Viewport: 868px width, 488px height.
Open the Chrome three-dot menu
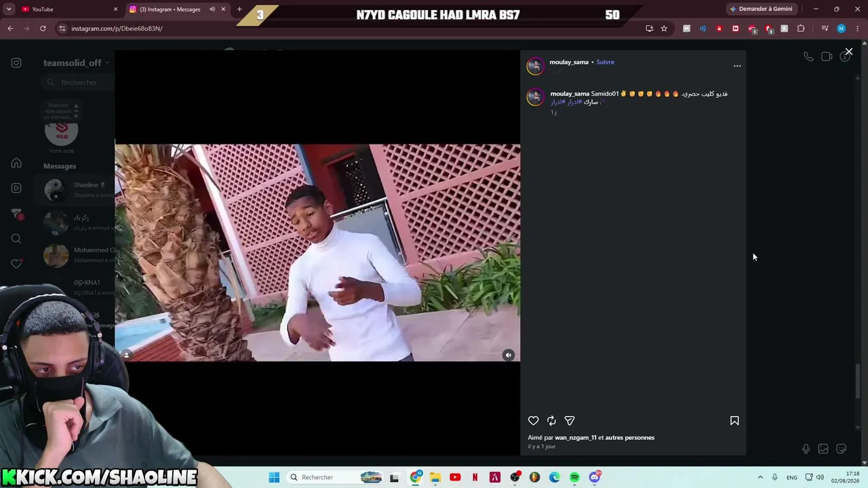coord(857,28)
